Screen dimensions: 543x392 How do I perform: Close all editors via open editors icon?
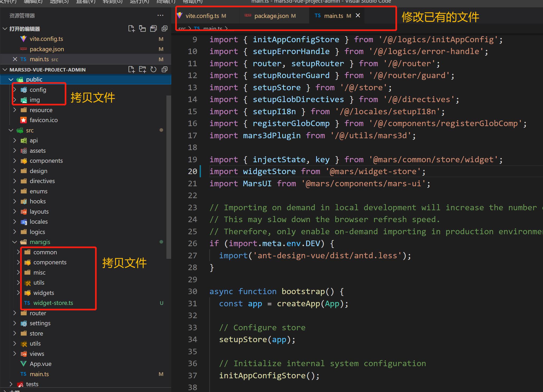(x=165, y=29)
